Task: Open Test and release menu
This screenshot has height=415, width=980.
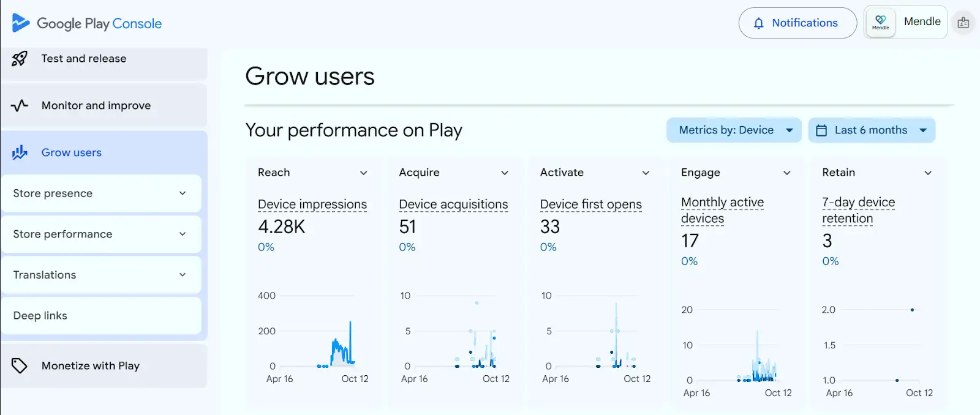Action: (104, 59)
